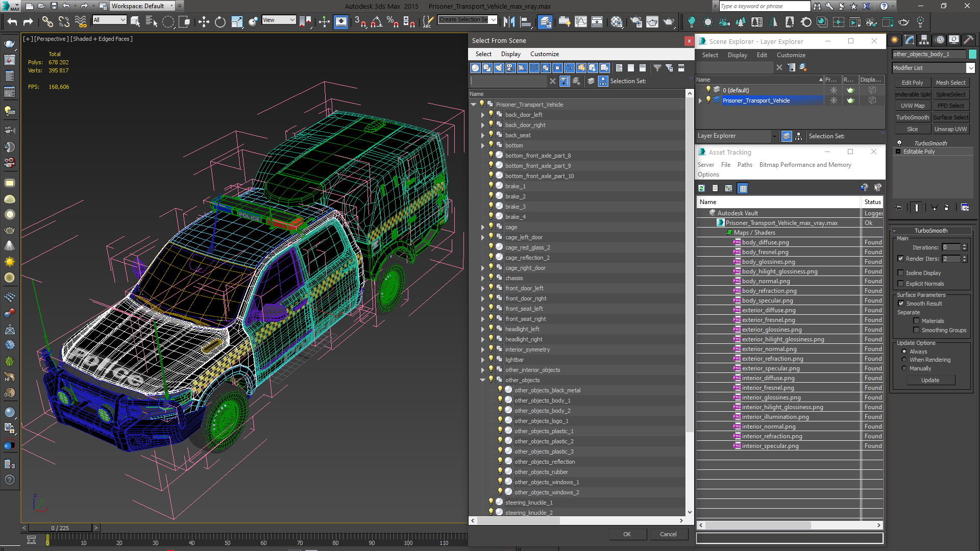The image size is (980, 551).
Task: Click the Align tool icon
Action: [526, 21]
